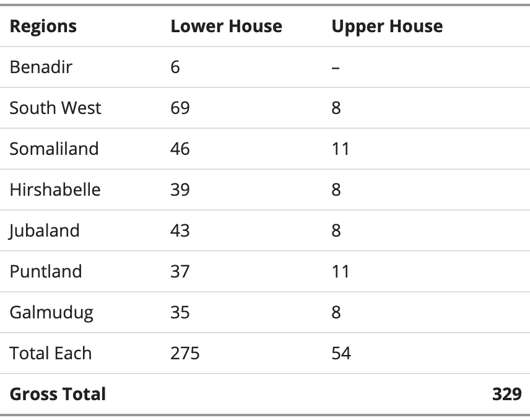This screenshot has width=530, height=420.
Task: Click the Upper House column header
Action: pyautogui.click(x=387, y=26)
